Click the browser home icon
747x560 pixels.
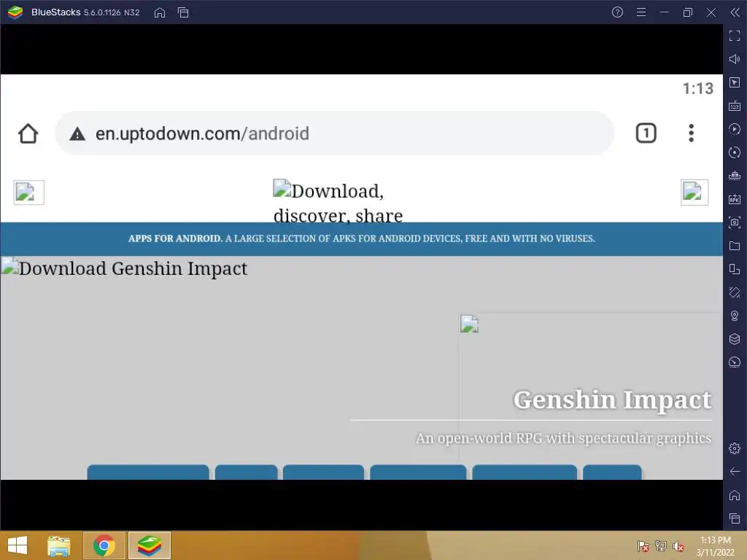(28, 133)
